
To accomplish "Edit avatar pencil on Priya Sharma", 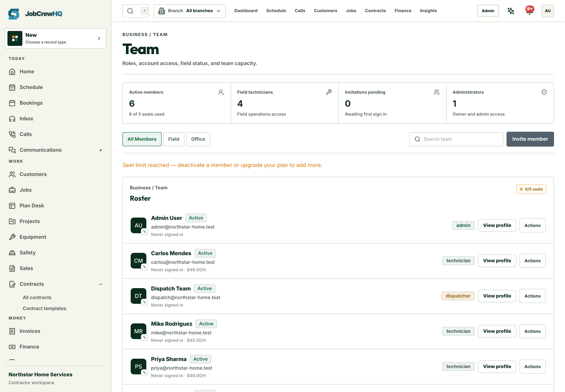I will 144,373.
